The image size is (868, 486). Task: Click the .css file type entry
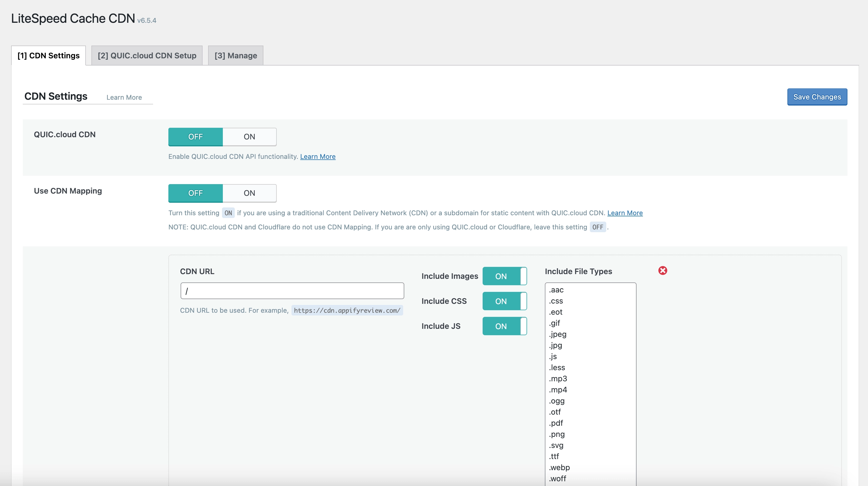[556, 301]
